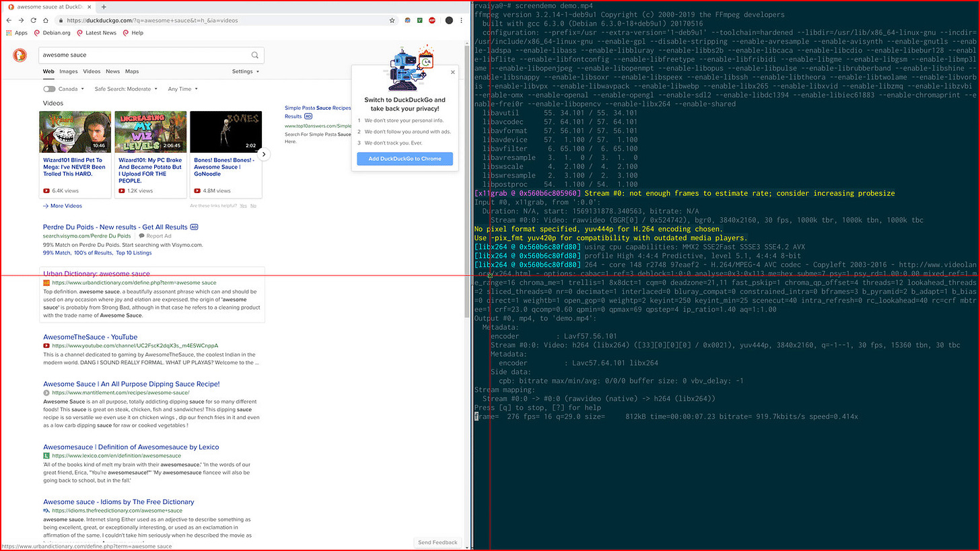
Task: Answer Yes to 'Are these links helpful?'
Action: tap(243, 206)
